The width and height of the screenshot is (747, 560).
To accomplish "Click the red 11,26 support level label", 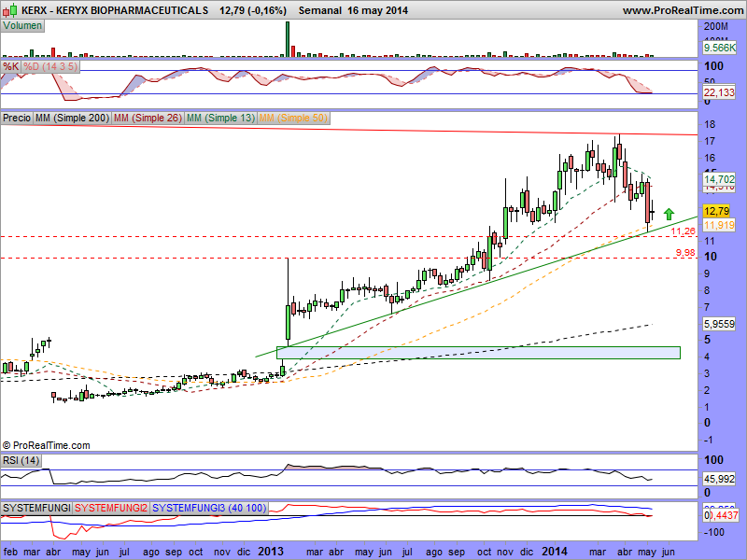I will point(684,231).
